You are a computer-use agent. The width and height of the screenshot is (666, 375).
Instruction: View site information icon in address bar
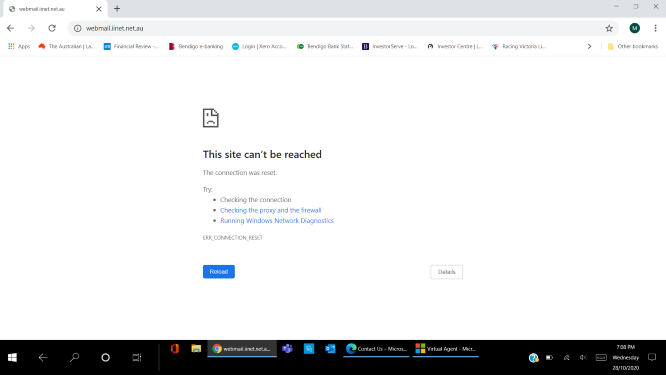coord(78,28)
